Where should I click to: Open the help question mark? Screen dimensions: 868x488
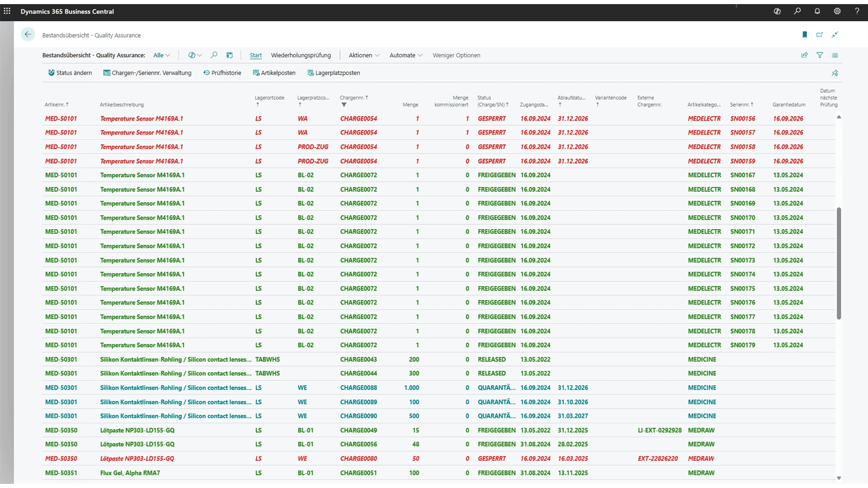pos(857,11)
